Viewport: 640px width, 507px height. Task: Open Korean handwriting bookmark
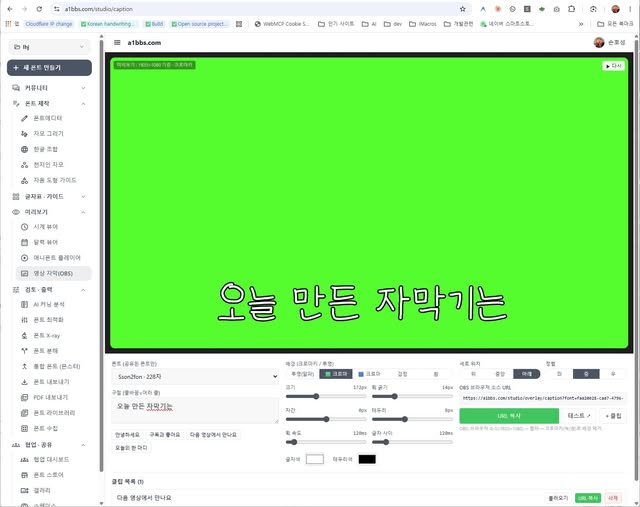click(107, 24)
